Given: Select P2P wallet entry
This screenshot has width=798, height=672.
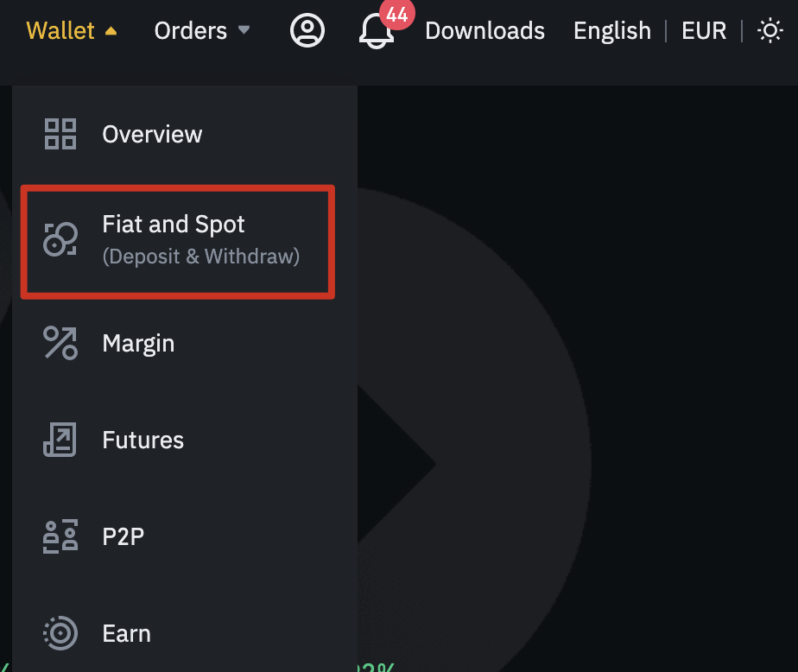Looking at the screenshot, I should (x=123, y=536).
